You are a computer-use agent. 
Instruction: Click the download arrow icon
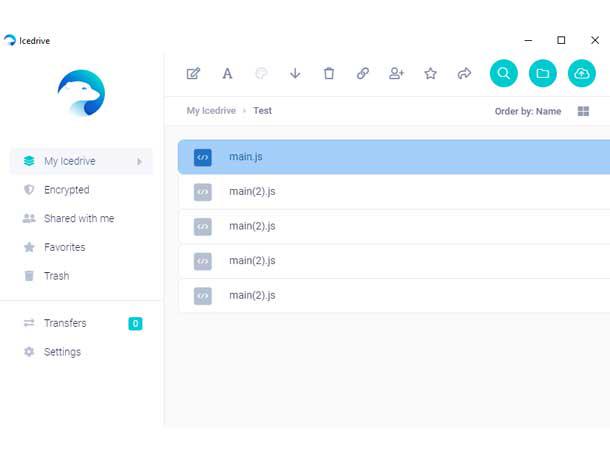(x=295, y=73)
